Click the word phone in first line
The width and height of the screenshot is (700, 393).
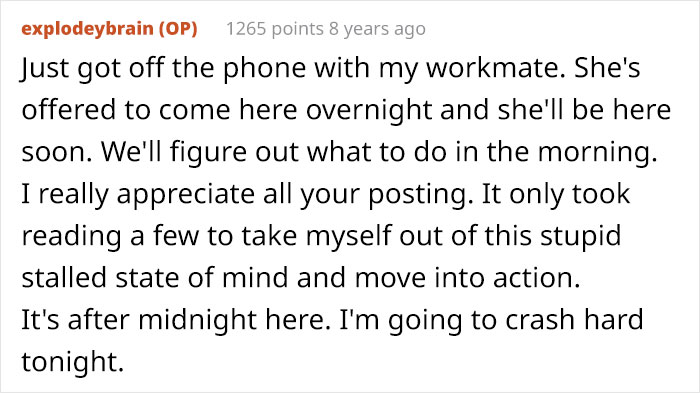(265, 68)
